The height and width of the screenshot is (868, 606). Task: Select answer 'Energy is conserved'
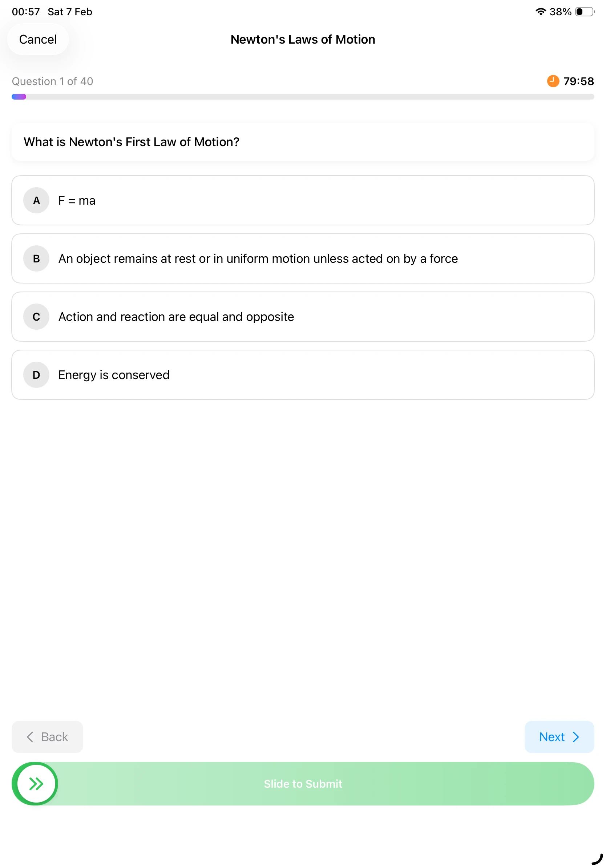click(x=302, y=375)
